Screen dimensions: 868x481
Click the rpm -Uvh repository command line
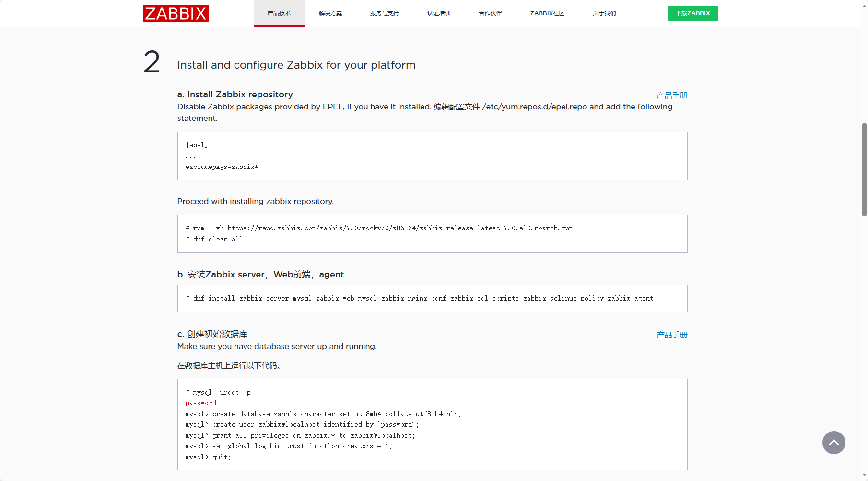[379, 228]
